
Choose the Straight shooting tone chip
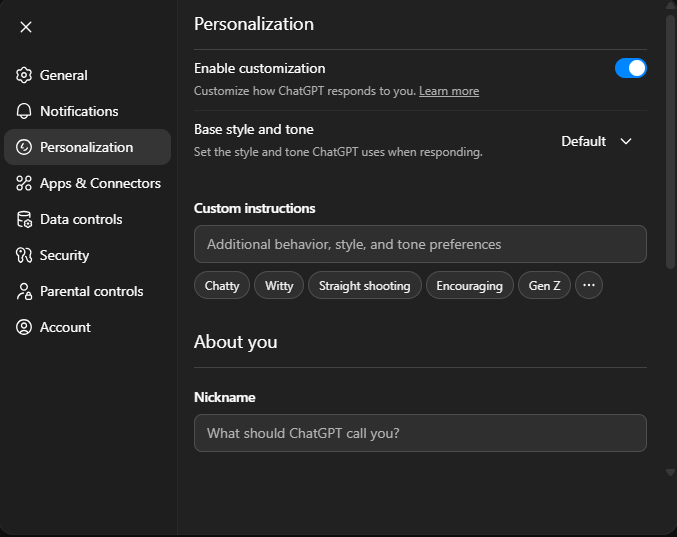[x=364, y=285]
